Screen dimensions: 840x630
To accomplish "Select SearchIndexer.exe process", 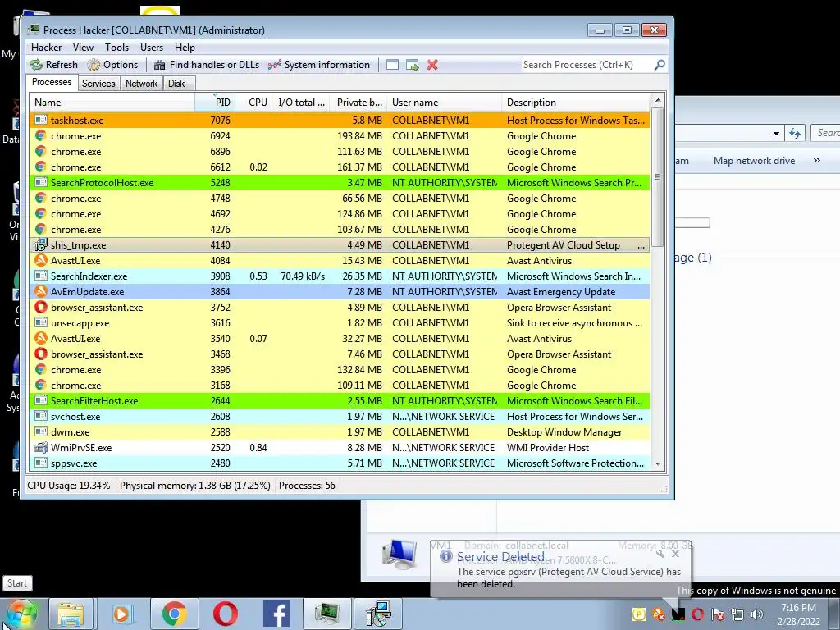I will pos(340,276).
